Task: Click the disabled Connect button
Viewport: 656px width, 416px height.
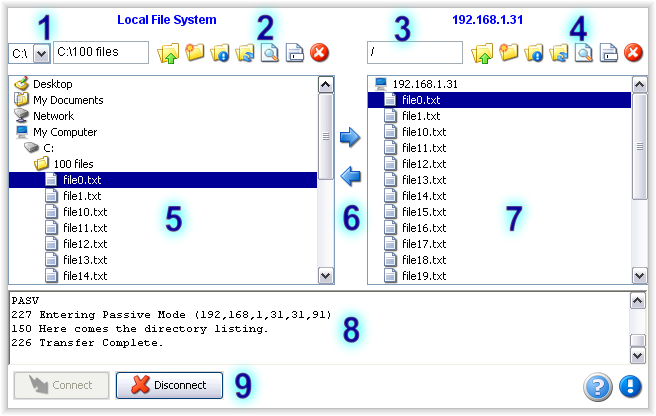Action: coord(62,385)
